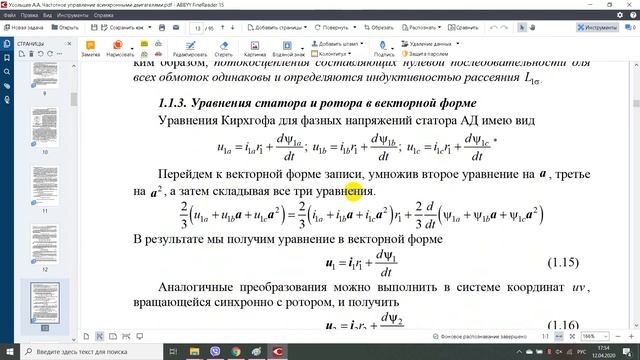This screenshot has width=640, height=360.
Task: Activate the hand pan mode
Action: 532,27
